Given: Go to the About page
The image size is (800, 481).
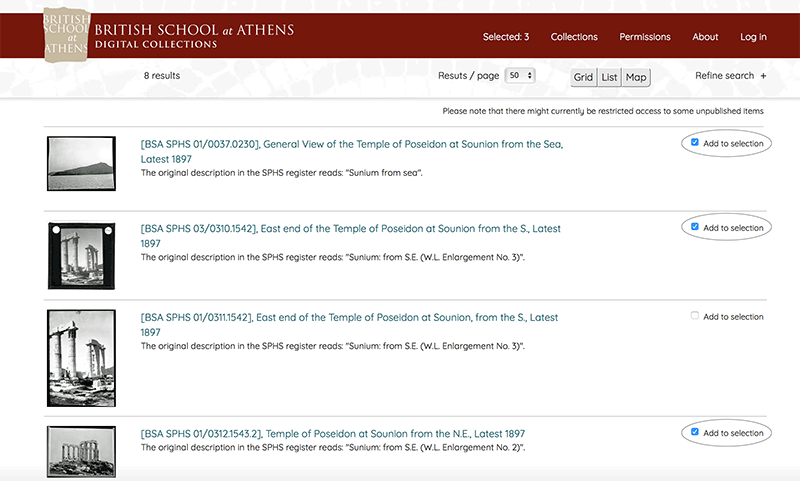Looking at the screenshot, I should pos(705,37).
